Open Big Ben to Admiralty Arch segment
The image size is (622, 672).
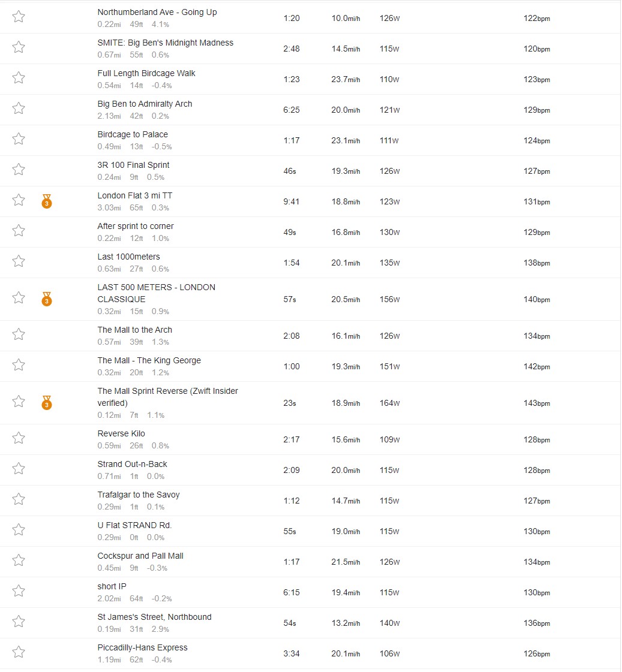tap(145, 104)
